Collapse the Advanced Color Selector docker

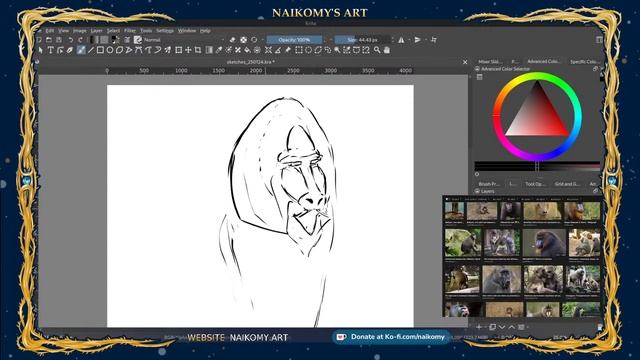point(477,69)
